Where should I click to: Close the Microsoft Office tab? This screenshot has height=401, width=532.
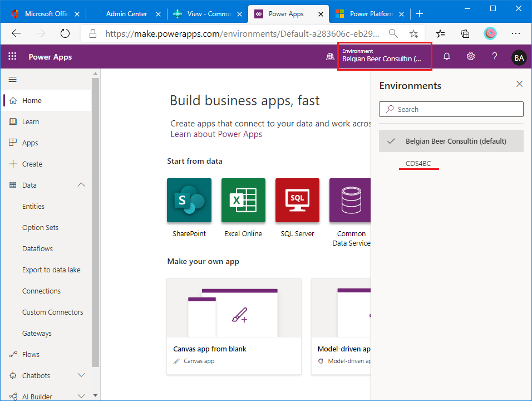coord(77,14)
